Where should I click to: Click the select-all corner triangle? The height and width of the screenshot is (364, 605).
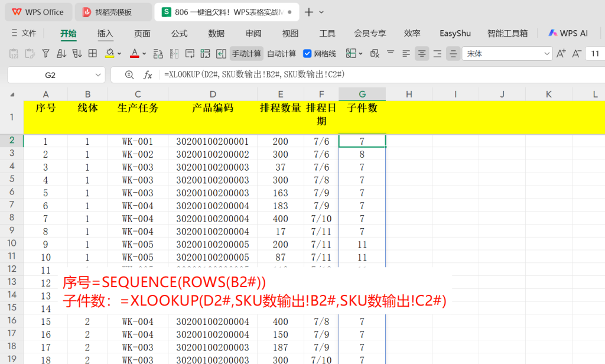click(x=12, y=94)
